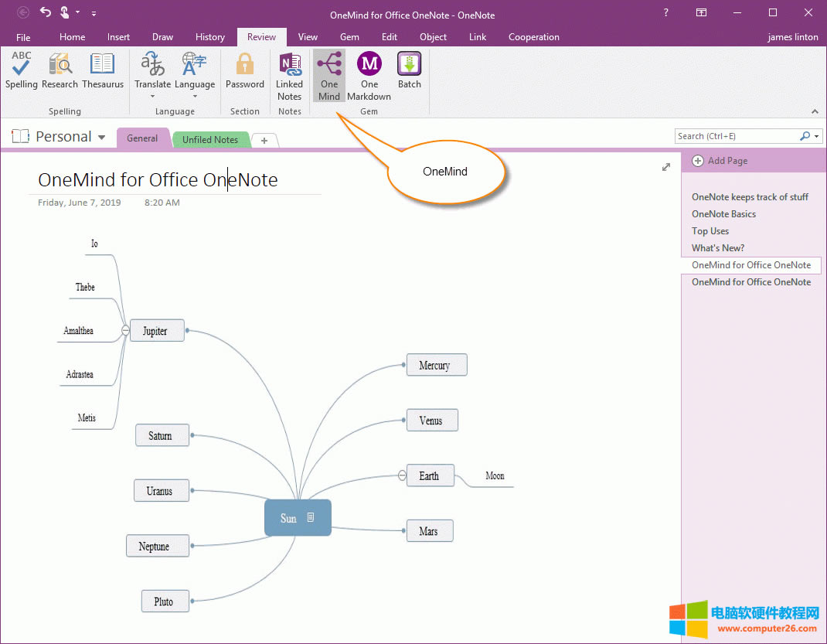Open One Markdown
827x644 pixels.
coord(369,73)
